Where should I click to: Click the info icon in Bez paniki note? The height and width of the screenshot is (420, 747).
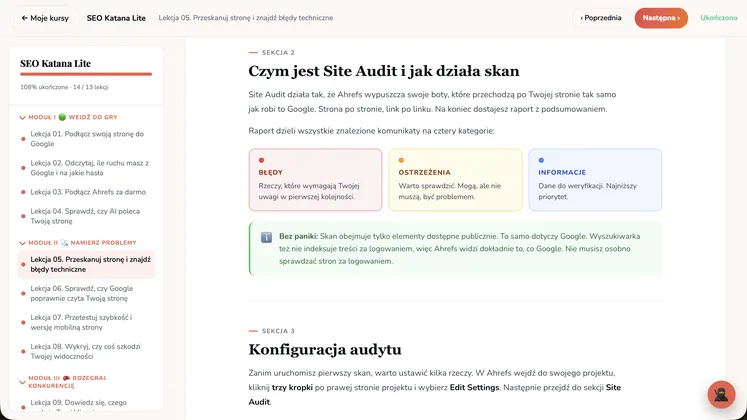(x=266, y=237)
